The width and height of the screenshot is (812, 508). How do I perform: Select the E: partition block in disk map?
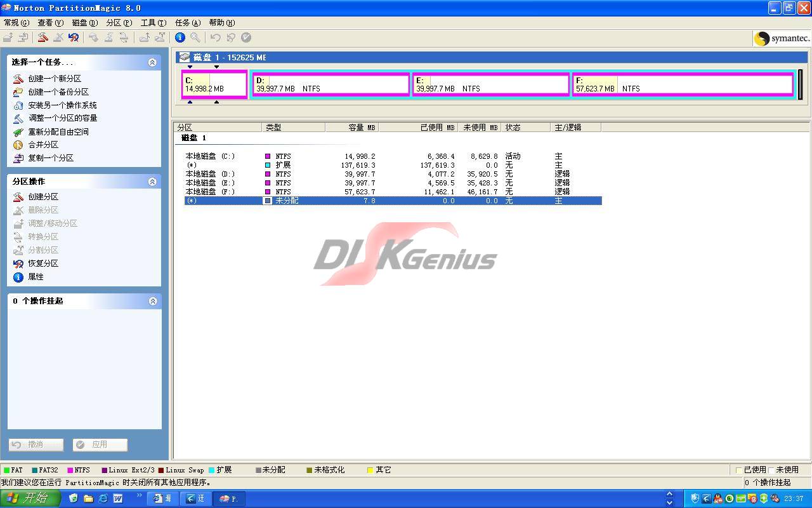[491, 84]
